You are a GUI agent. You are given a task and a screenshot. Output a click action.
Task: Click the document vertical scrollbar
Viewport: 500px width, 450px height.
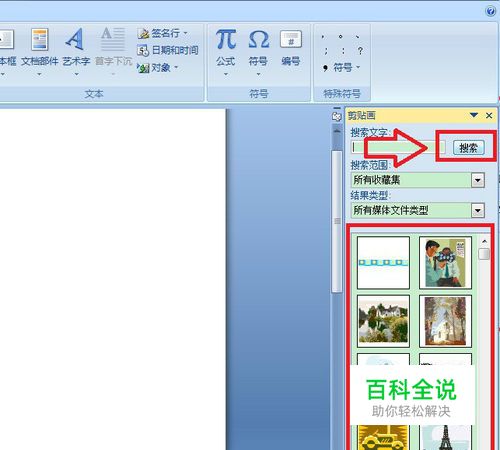(x=337, y=222)
